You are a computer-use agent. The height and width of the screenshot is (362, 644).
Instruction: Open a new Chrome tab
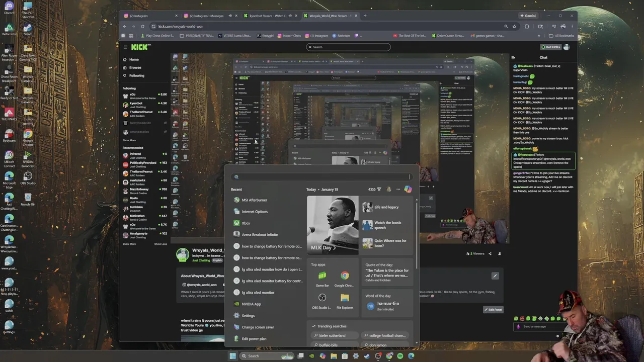coord(365,16)
